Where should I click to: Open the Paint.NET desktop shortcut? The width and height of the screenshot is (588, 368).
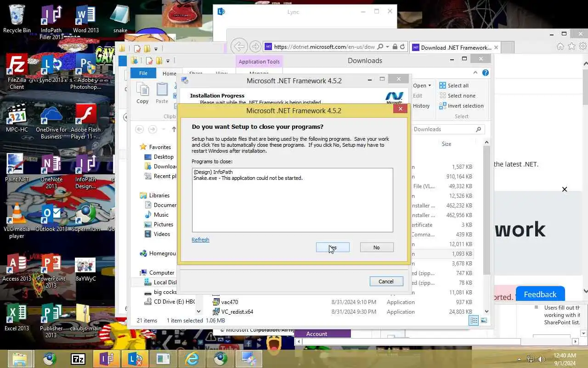tap(17, 167)
